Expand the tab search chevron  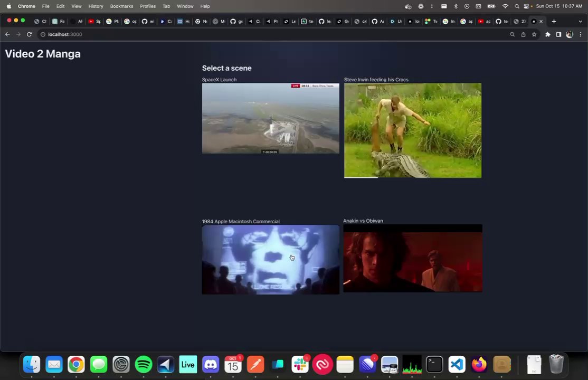[x=580, y=22]
